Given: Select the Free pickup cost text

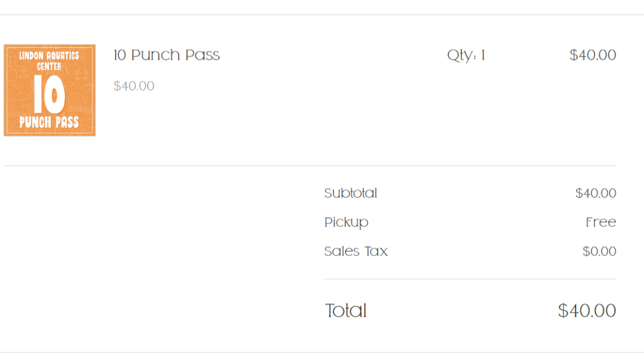Looking at the screenshot, I should [601, 222].
